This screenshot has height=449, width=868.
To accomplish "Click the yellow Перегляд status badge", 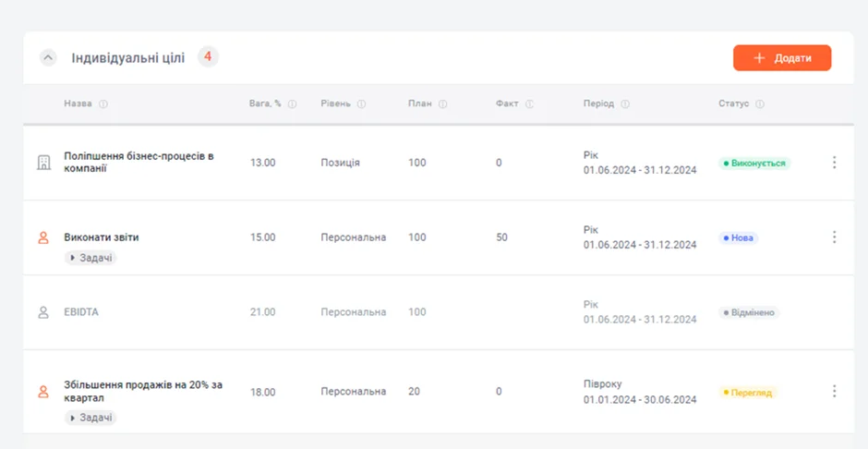I will 749,393.
